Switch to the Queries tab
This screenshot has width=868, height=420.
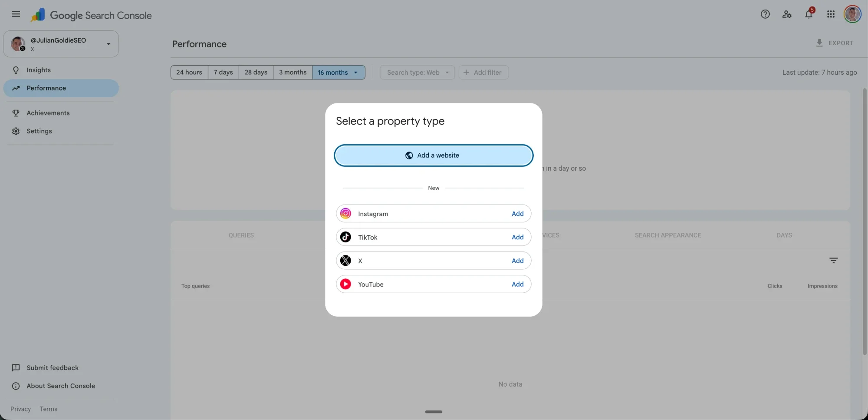[x=241, y=235]
